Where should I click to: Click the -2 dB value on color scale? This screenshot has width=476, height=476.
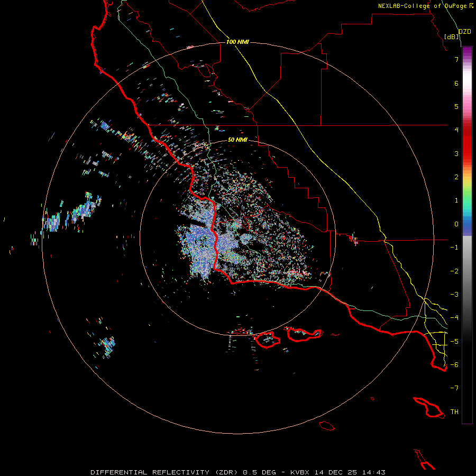point(454,271)
